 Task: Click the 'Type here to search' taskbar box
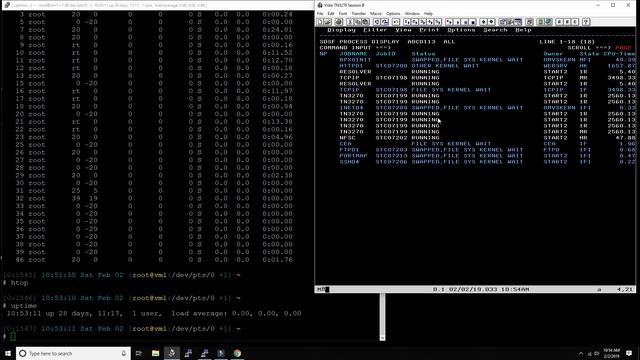[73, 353]
